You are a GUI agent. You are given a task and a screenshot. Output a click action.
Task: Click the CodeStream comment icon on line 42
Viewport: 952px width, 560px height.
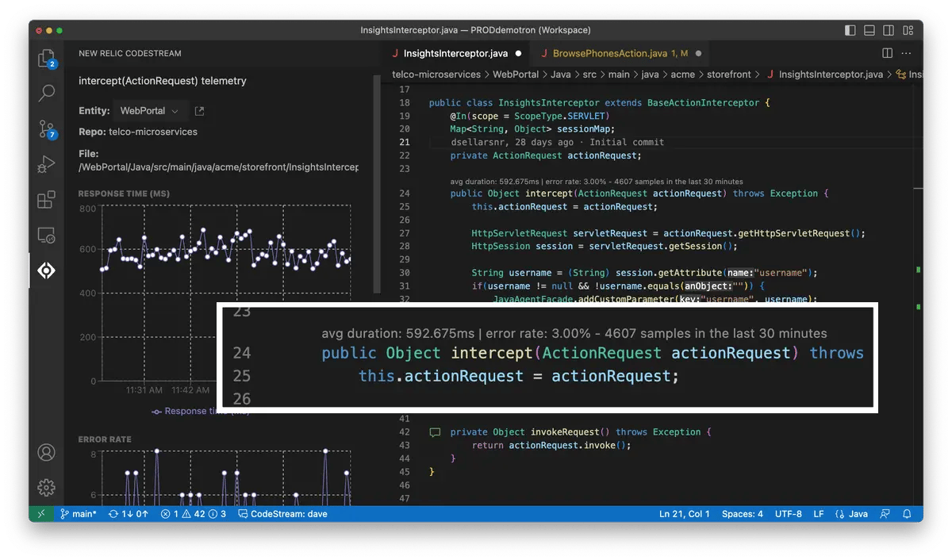click(434, 432)
